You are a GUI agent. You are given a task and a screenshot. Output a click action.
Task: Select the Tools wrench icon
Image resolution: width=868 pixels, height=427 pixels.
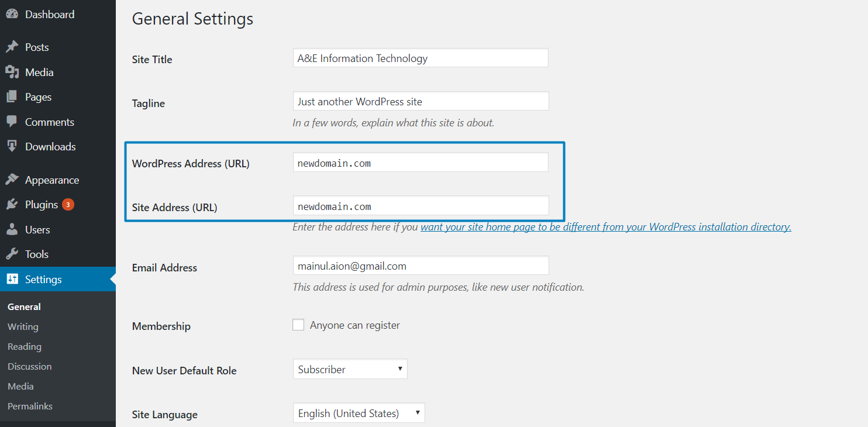[x=12, y=254]
